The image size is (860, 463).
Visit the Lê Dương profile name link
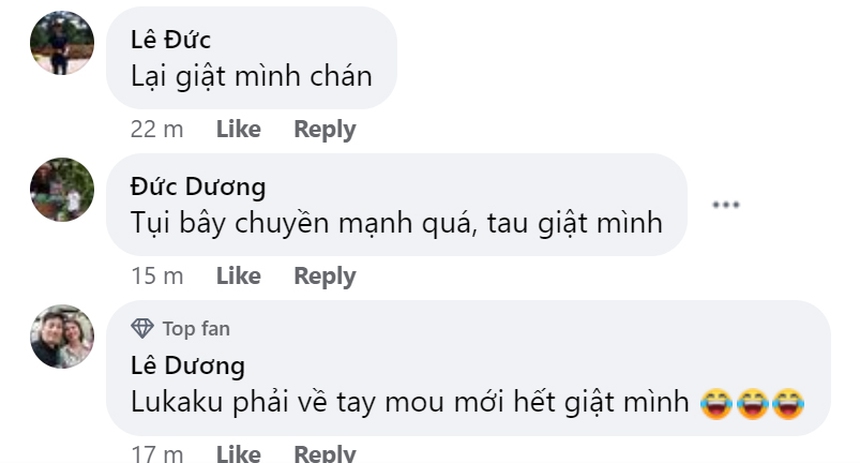click(x=188, y=365)
